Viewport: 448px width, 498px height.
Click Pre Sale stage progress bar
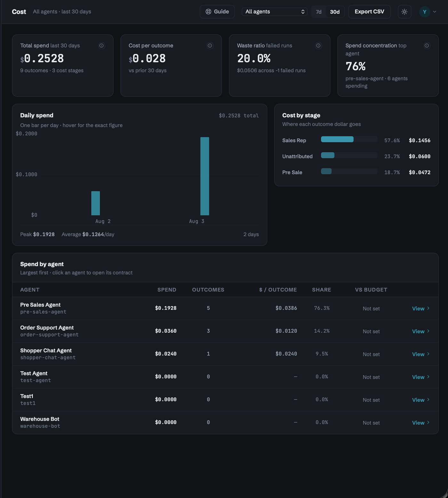tap(349, 171)
